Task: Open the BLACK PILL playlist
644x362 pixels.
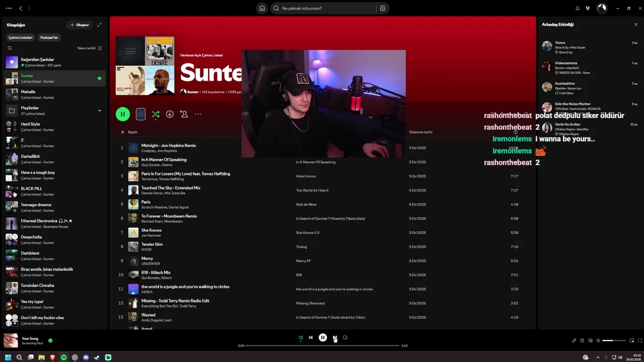Action: 55,191
